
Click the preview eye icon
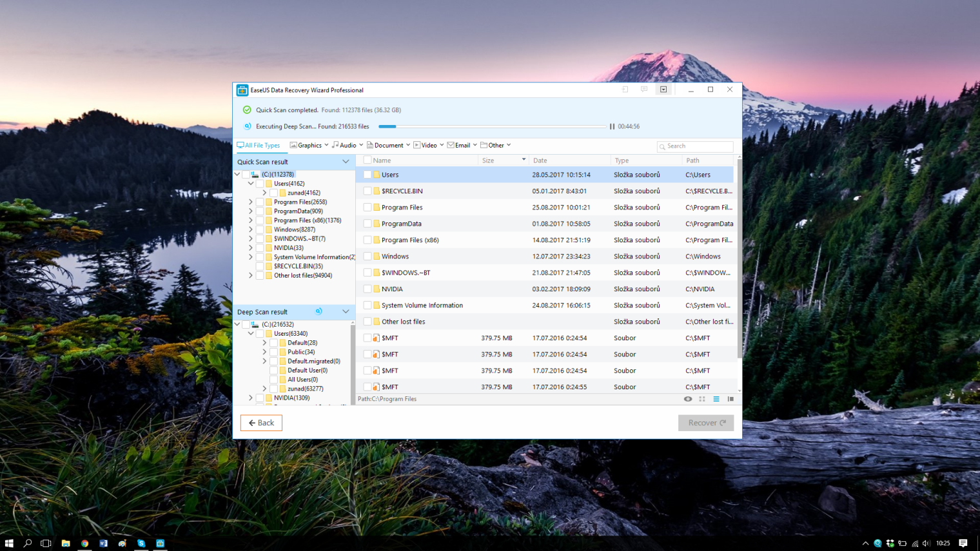[688, 399]
